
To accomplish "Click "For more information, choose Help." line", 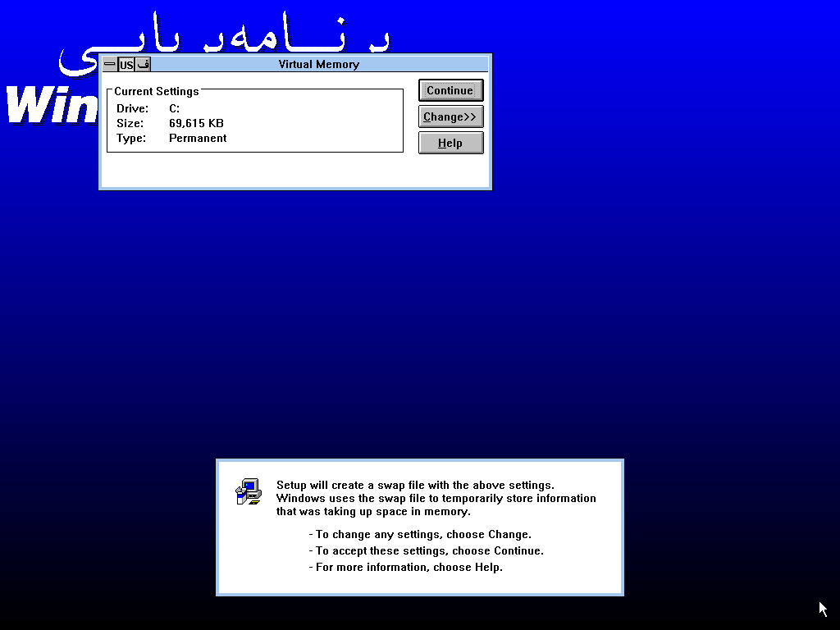I will (405, 568).
